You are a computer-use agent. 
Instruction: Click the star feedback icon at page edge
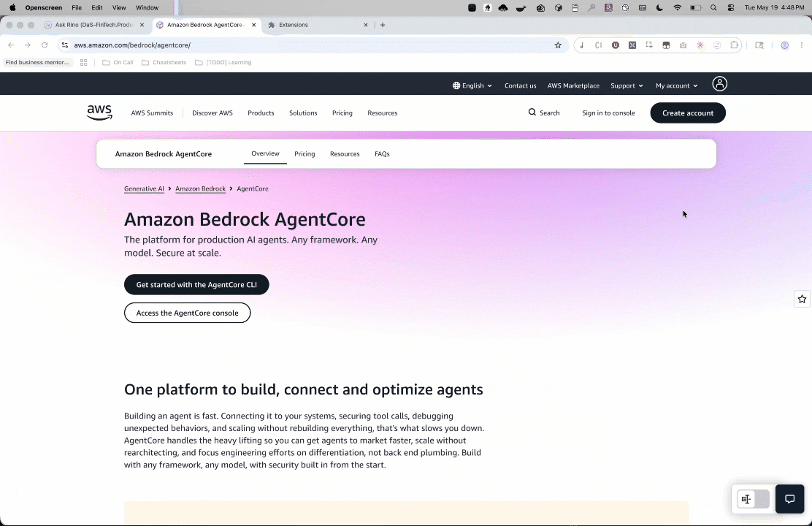tap(802, 299)
